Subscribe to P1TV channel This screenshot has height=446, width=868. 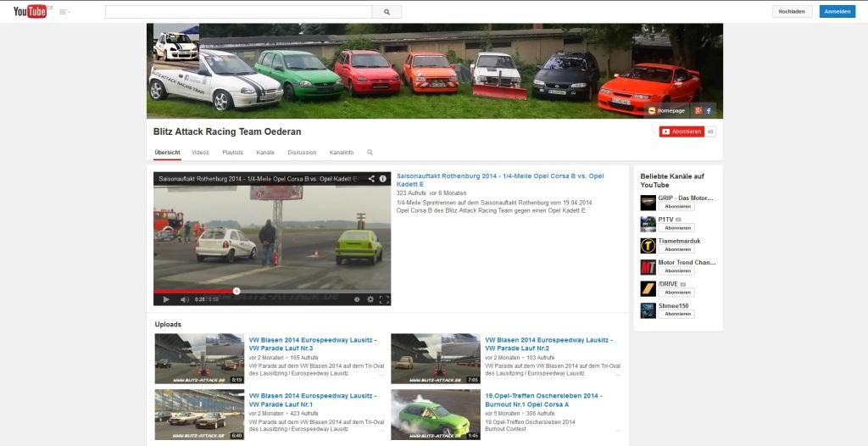[676, 228]
